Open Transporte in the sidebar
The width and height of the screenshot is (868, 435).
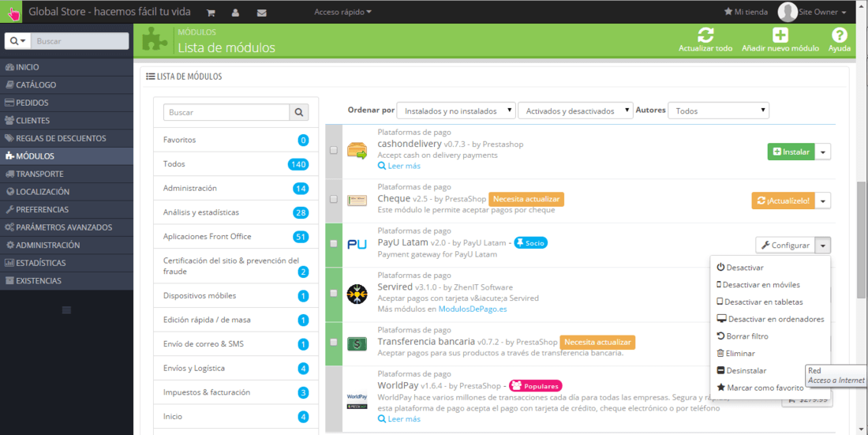pos(66,174)
